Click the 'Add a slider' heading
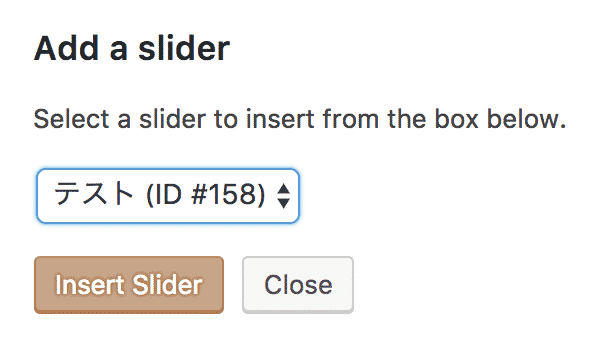 [132, 49]
